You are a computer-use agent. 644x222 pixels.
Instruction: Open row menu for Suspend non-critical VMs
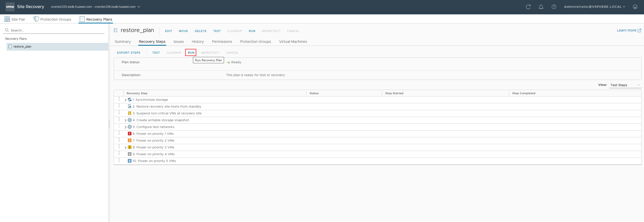pos(119,113)
